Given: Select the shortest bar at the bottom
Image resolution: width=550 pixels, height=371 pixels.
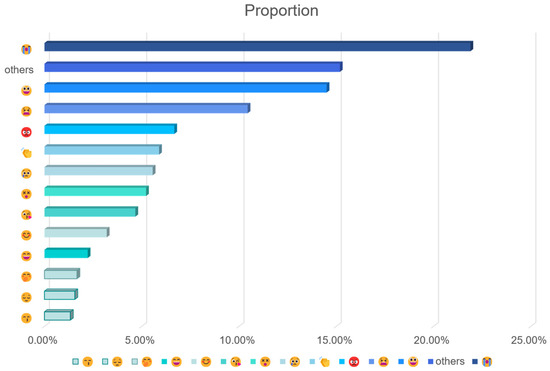Looking at the screenshot, I should 59,315.
